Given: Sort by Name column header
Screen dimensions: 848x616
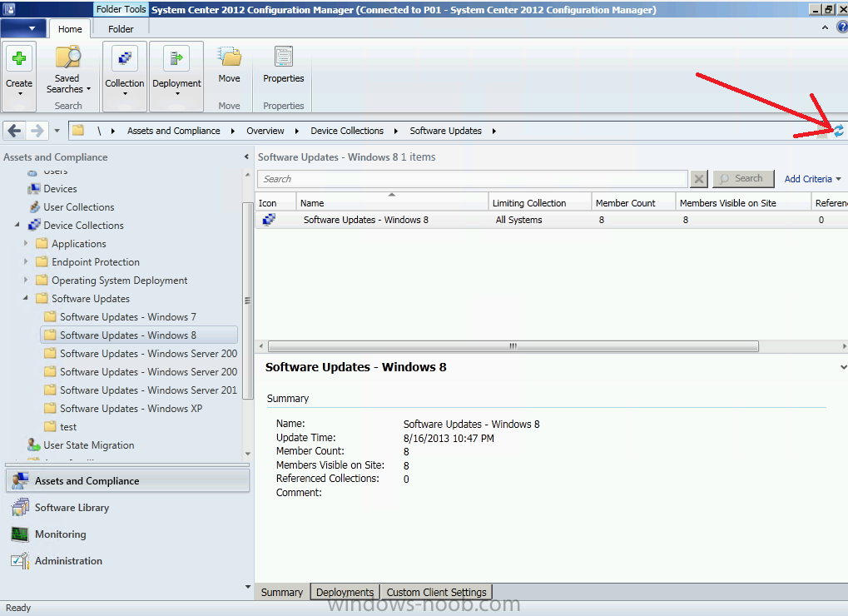Looking at the screenshot, I should pyautogui.click(x=392, y=203).
